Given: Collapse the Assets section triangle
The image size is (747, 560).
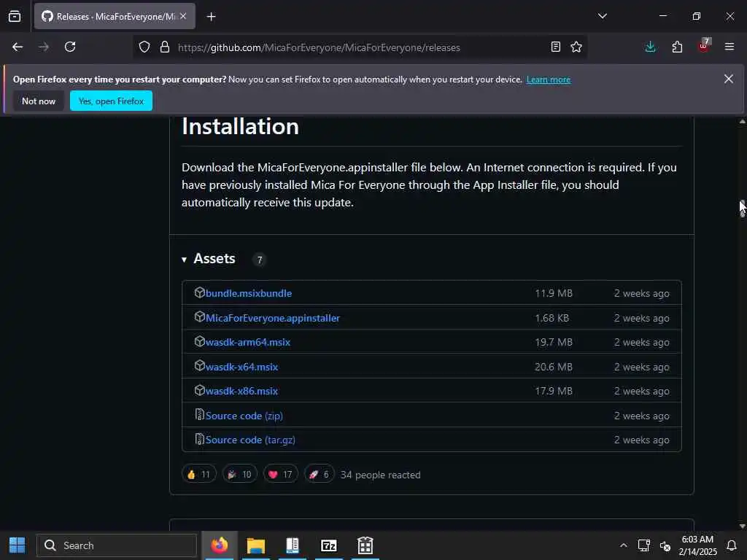Looking at the screenshot, I should pos(184,260).
